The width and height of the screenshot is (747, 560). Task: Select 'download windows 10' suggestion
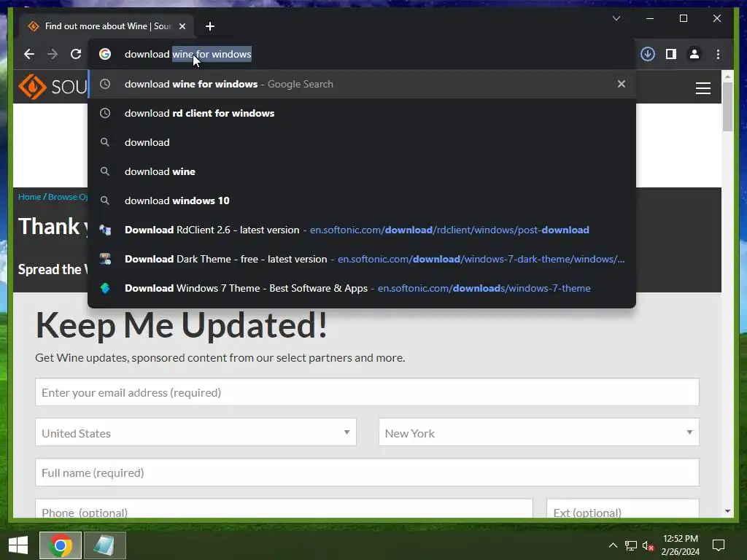(362, 201)
